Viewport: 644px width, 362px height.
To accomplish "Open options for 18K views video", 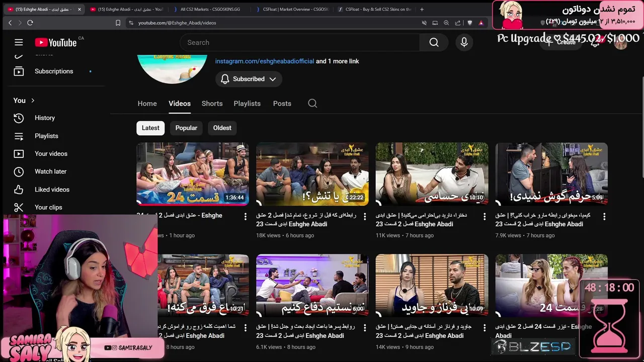I will click(x=365, y=216).
